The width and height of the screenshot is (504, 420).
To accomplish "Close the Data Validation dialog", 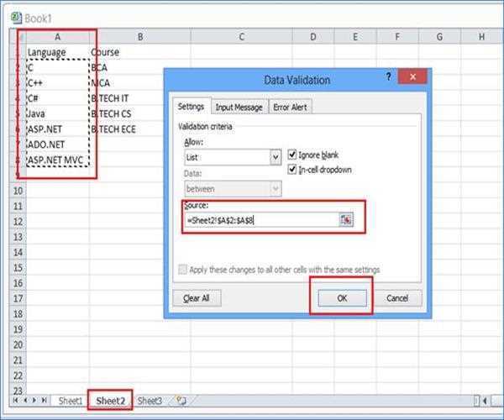I will (x=412, y=77).
